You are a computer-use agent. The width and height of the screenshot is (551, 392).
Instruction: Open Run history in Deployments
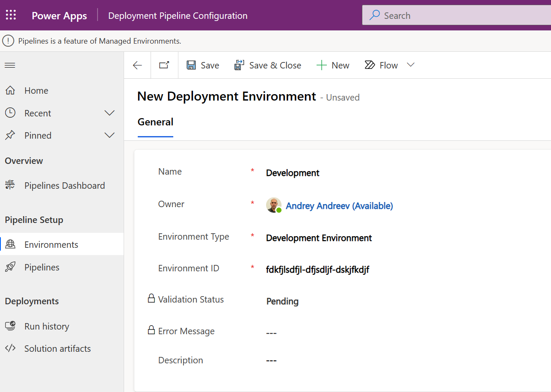(47, 327)
